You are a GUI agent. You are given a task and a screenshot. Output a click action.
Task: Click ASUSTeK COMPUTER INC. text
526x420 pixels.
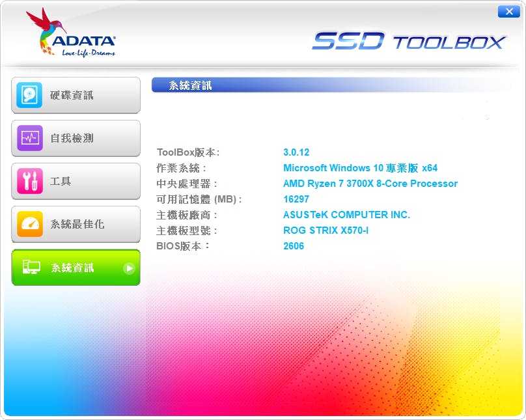[x=346, y=215]
